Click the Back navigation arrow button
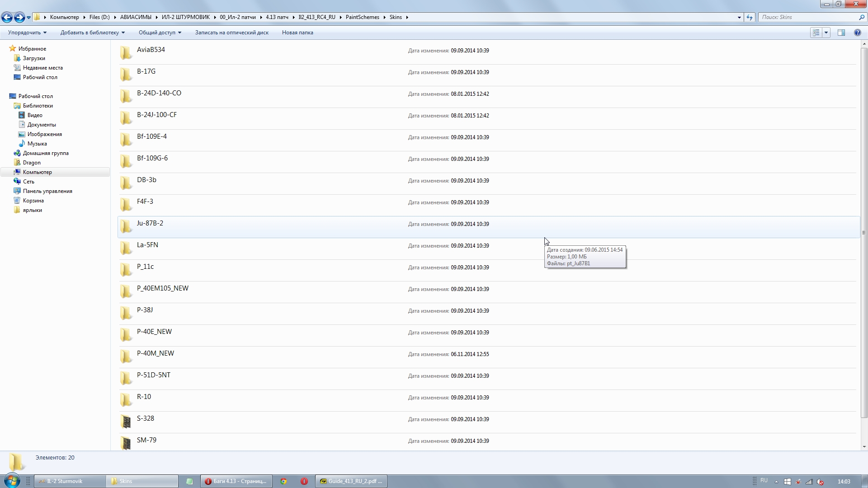Screen dimensions: 868x488 (7, 17)
